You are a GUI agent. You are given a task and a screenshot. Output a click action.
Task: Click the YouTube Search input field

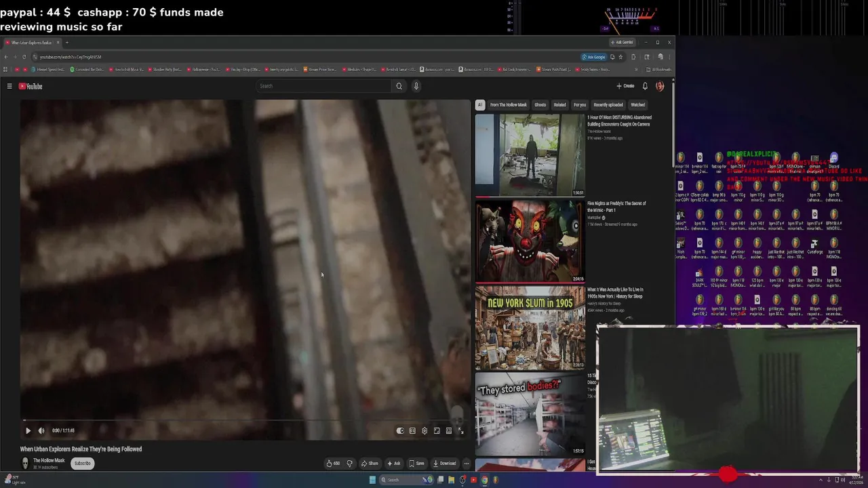point(323,86)
